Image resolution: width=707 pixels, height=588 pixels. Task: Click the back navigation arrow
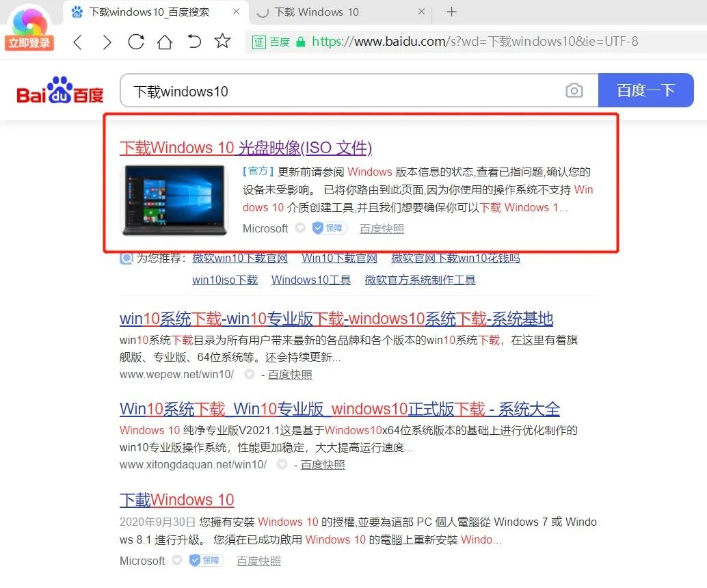(77, 42)
